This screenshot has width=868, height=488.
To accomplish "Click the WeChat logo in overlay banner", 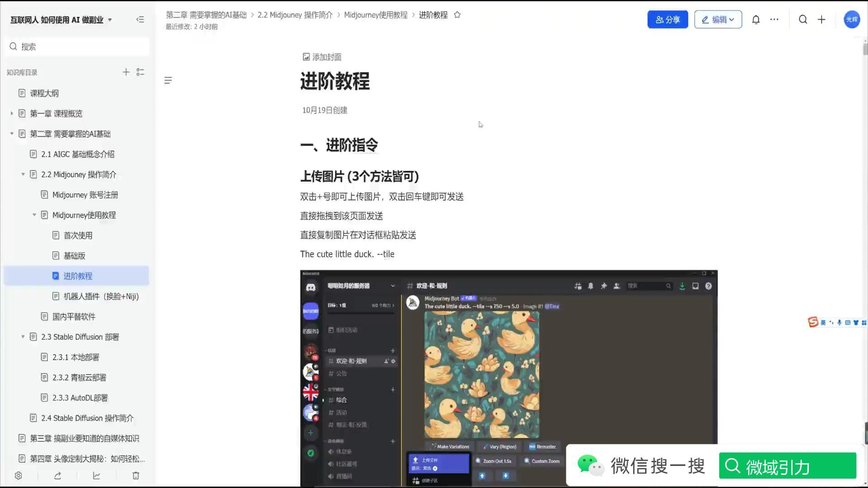I will (x=590, y=465).
